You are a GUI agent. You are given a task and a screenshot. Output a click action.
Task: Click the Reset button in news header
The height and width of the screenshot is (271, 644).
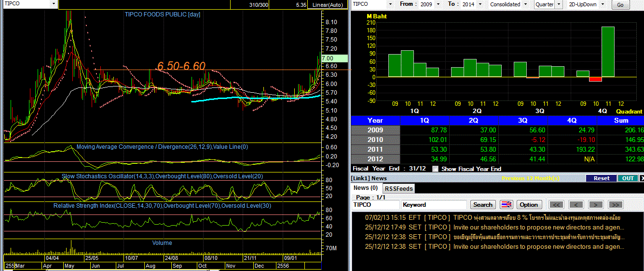602,178
